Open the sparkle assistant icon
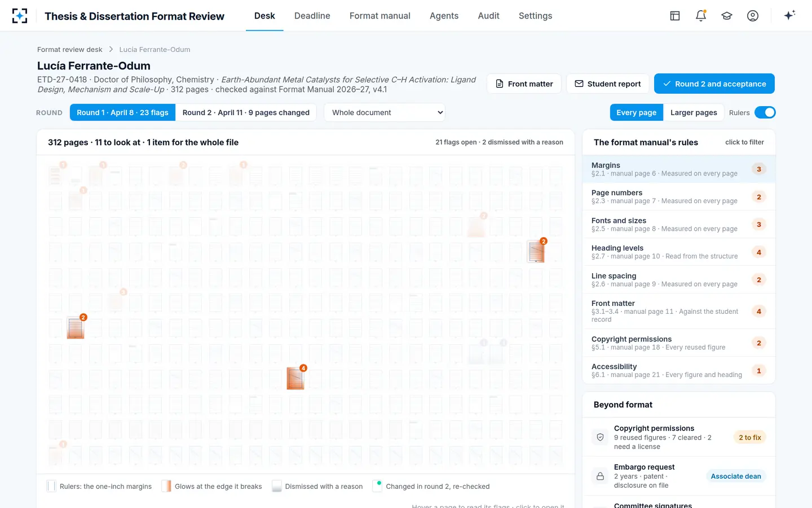Screen dimensions: 812x508 pyautogui.click(x=789, y=16)
